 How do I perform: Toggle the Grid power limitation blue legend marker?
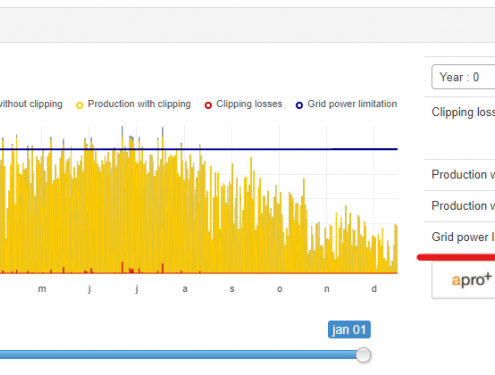coord(299,105)
